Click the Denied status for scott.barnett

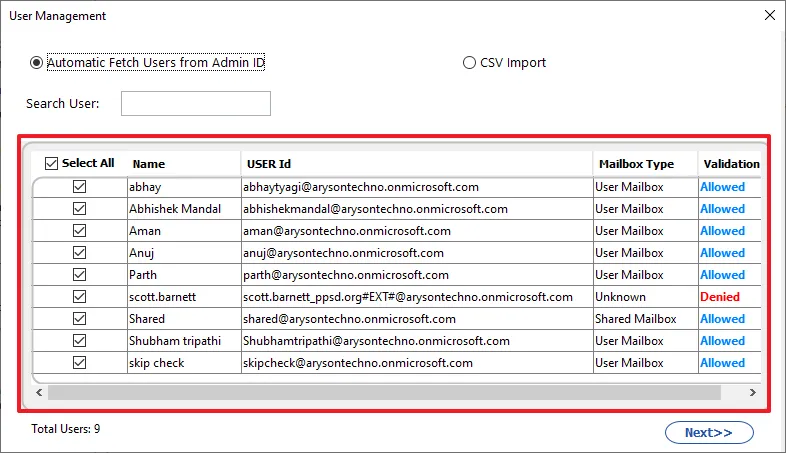[x=720, y=297]
